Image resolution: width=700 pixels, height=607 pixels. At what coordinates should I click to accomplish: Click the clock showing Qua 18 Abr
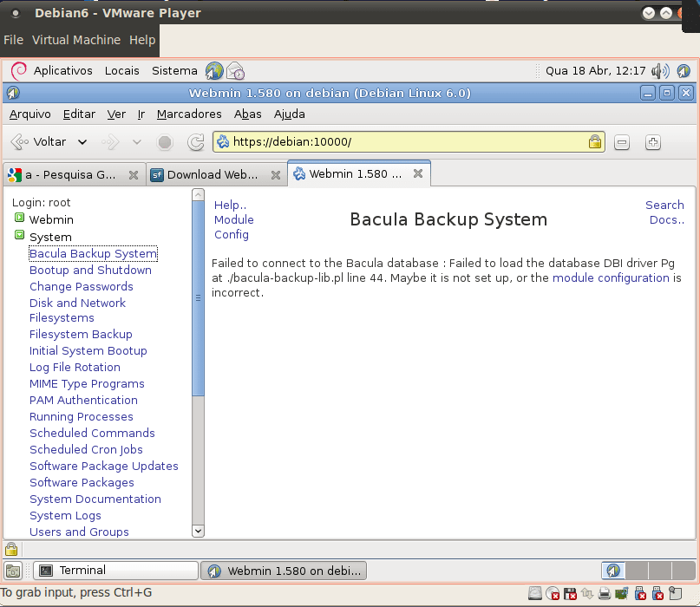(596, 70)
